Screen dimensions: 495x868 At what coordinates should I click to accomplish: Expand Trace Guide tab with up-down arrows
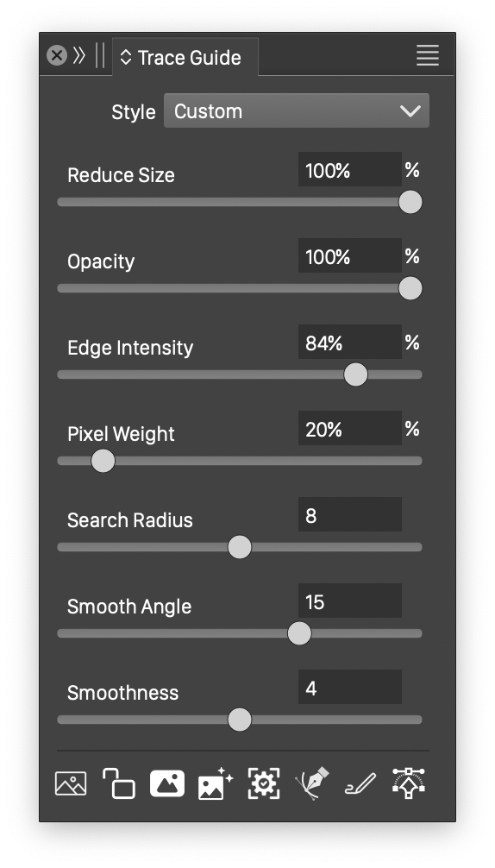coord(126,57)
